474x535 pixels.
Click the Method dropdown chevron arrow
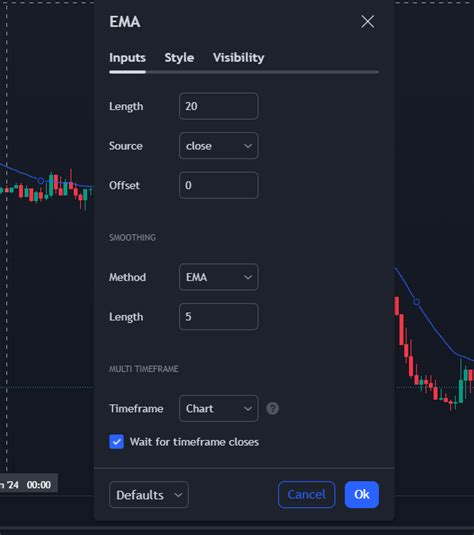(x=248, y=277)
